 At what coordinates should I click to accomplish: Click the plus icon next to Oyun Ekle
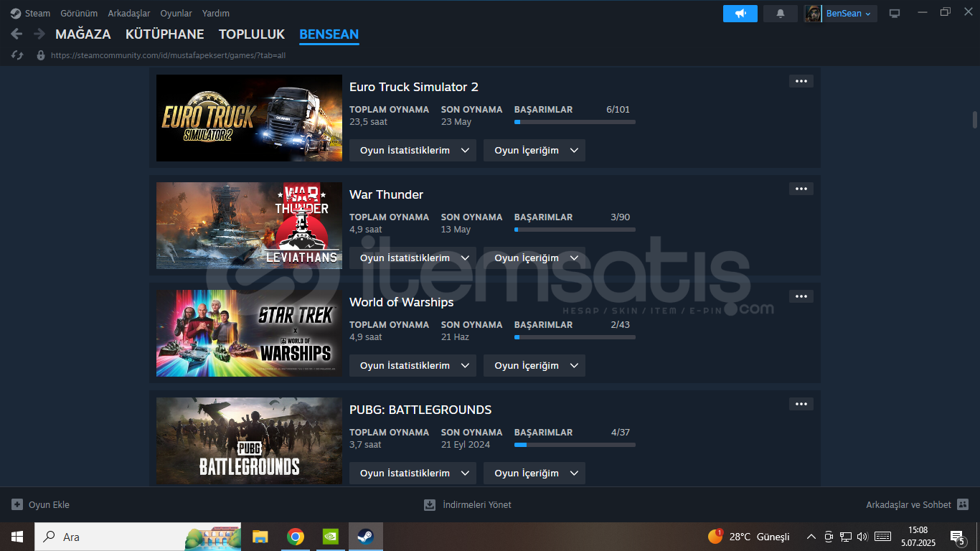tap(17, 504)
